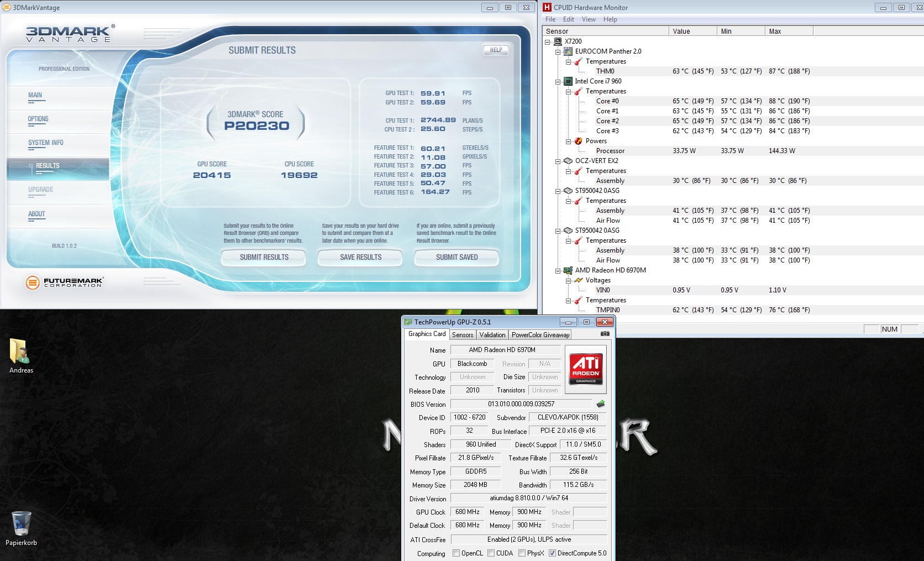Open ABOUT in 3DMark sidebar
Viewport: 924px width, 561px height.
pyautogui.click(x=36, y=214)
